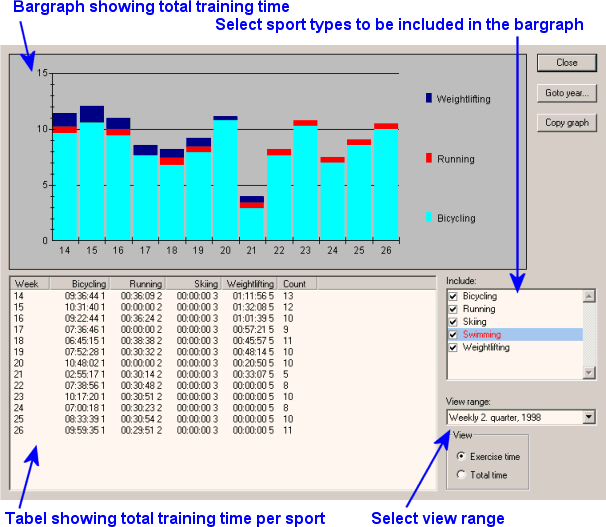Open the Goto year dialog
The height and width of the screenshot is (527, 606).
click(567, 93)
